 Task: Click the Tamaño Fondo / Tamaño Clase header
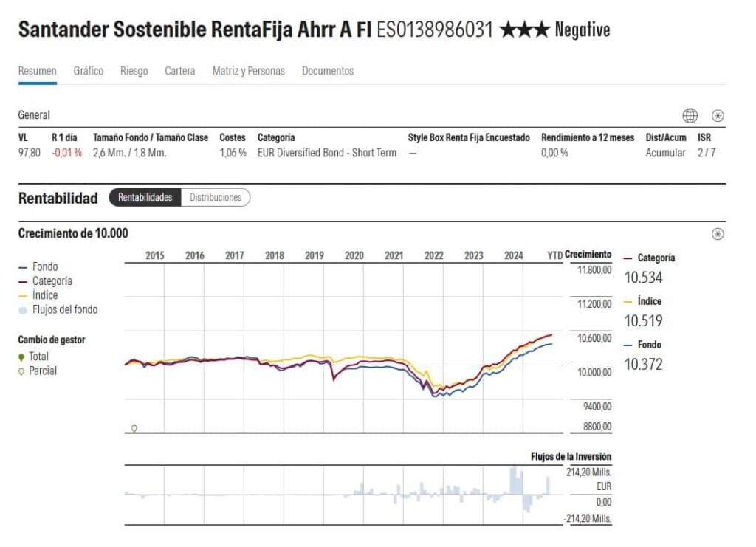151,137
